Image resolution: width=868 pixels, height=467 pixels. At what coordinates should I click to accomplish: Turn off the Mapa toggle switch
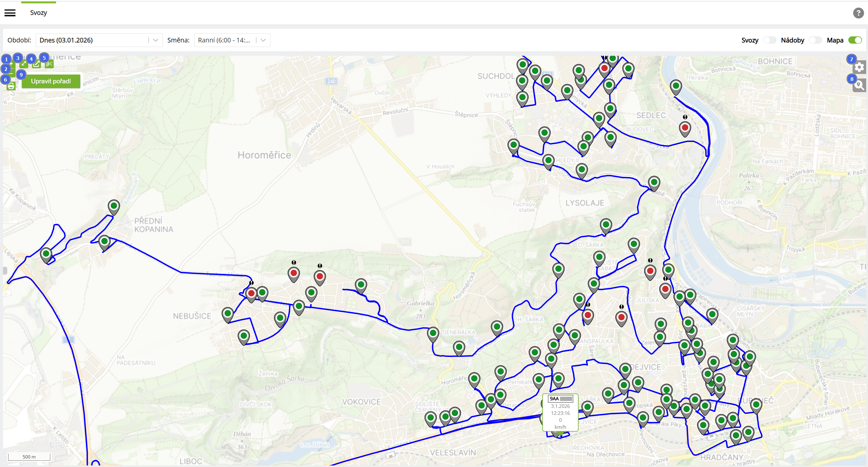[x=854, y=40]
